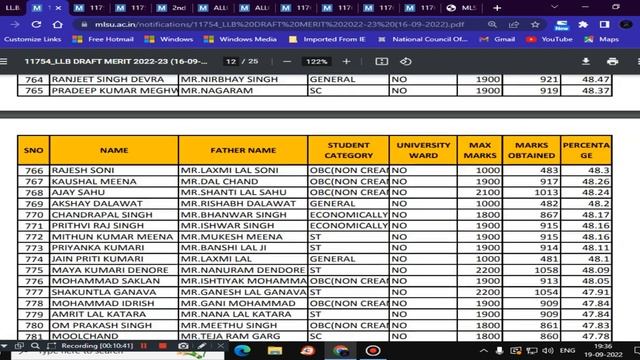Click the address bar URL

tap(280, 24)
